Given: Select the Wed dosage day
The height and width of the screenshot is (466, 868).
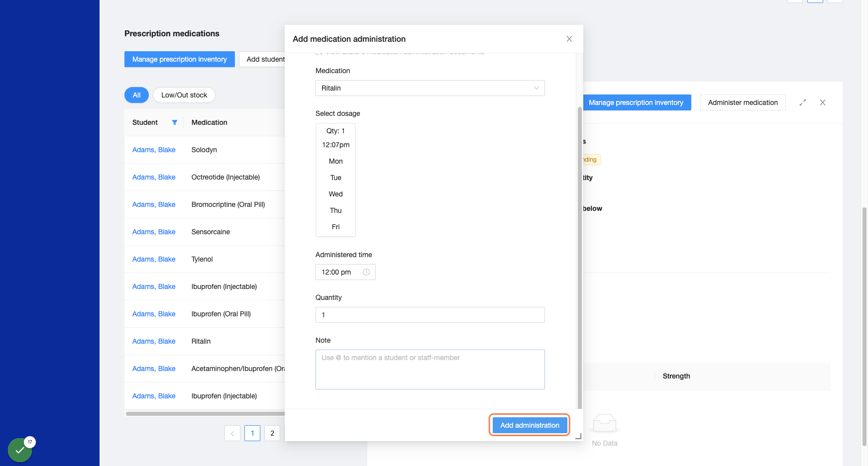Looking at the screenshot, I should point(336,194).
